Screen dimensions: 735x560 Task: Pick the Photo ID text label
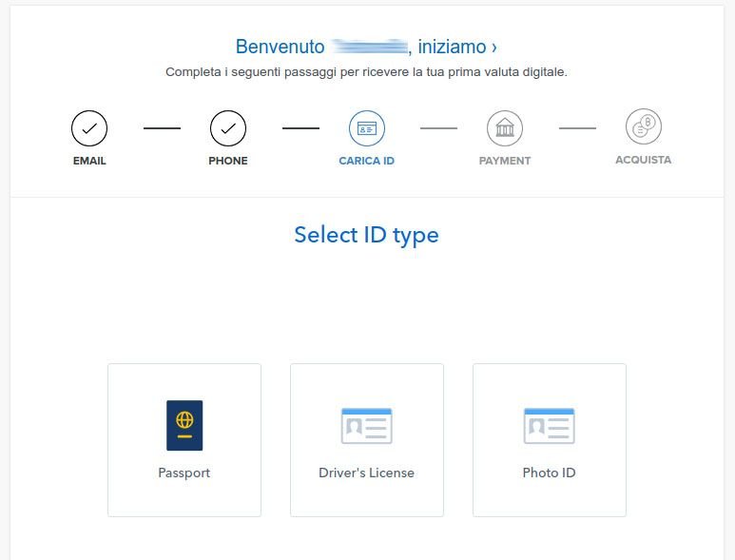pyautogui.click(x=550, y=473)
